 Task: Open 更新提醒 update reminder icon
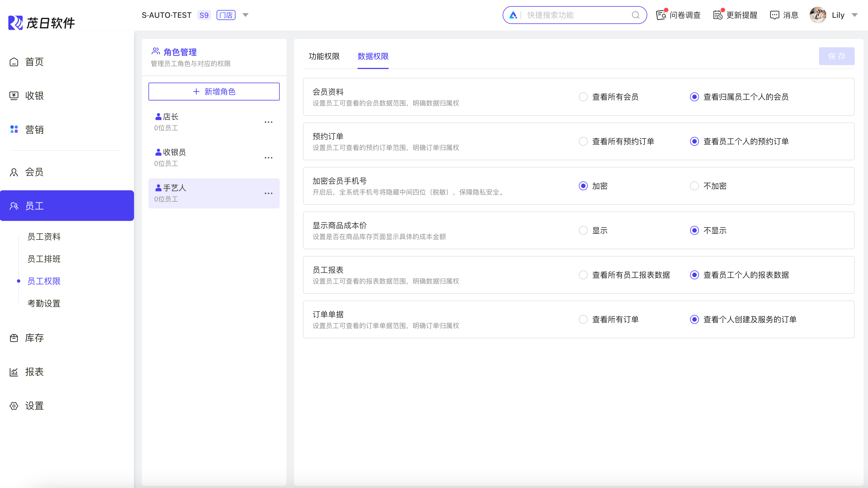click(x=717, y=15)
